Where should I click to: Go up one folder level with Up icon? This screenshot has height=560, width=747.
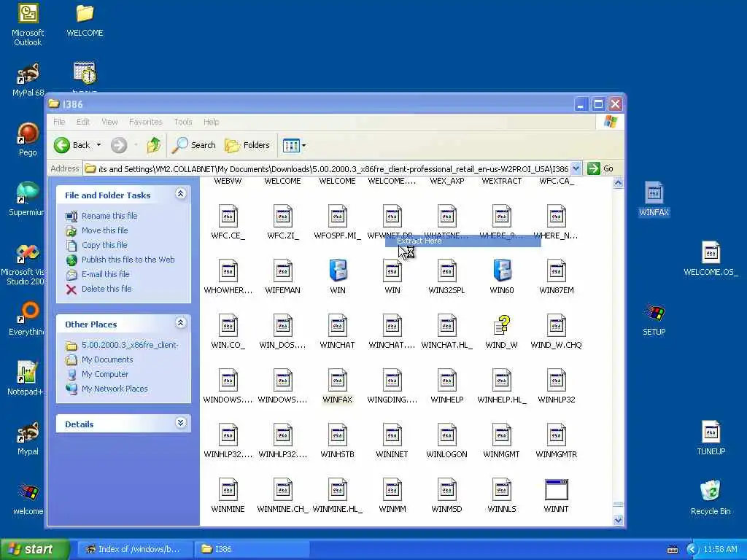tap(153, 145)
